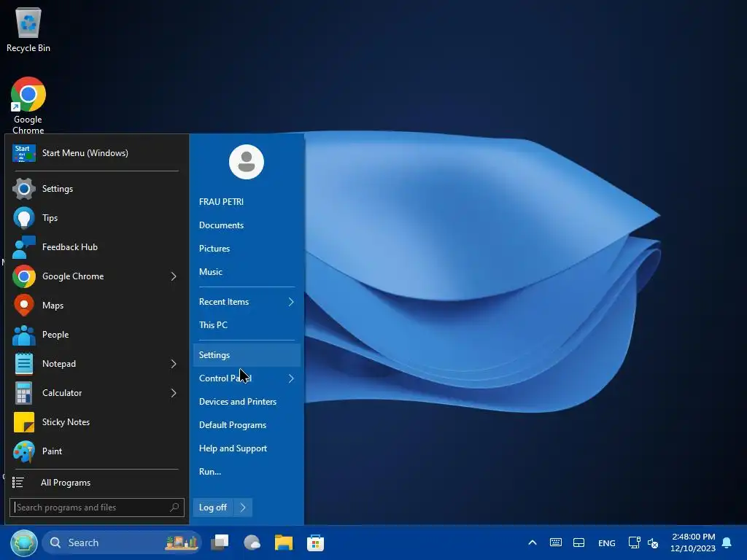Click the muted volume tray icon
The width and height of the screenshot is (747, 560).
653,542
